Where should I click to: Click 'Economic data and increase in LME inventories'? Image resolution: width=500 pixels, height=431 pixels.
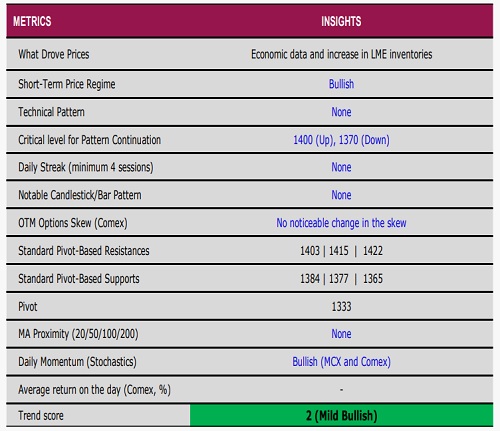pyautogui.click(x=341, y=54)
